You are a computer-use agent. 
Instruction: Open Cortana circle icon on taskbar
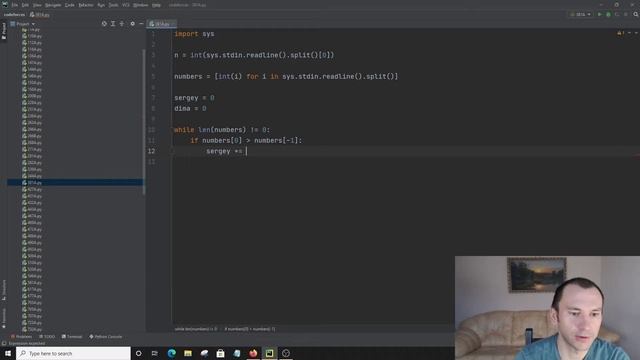[x=139, y=353]
